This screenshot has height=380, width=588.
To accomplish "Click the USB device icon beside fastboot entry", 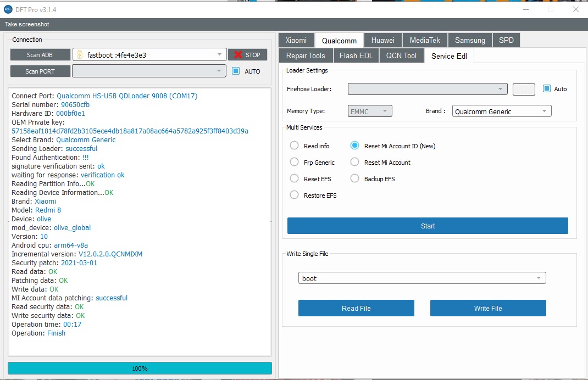I will 80,55.
